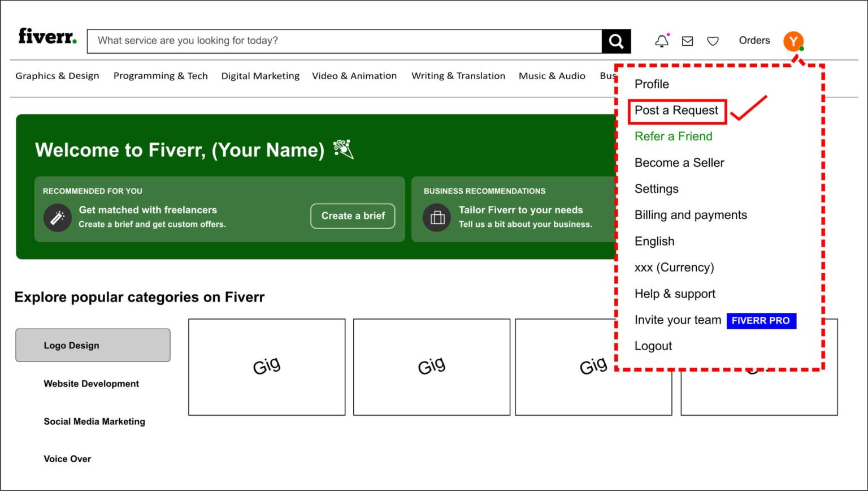Select the Logo Design category tab
This screenshot has height=491, width=868.
(93, 345)
